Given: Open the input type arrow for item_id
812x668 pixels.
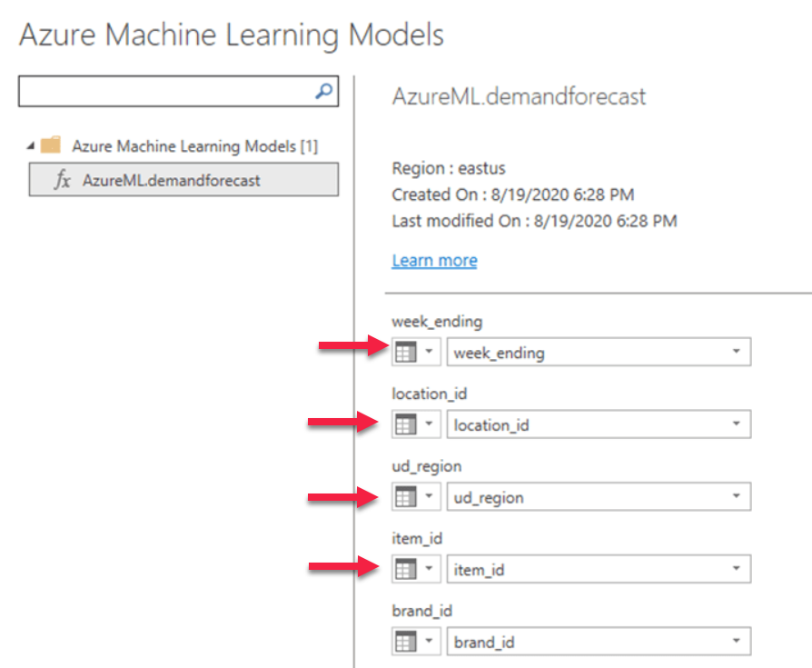Looking at the screenshot, I should [x=429, y=569].
